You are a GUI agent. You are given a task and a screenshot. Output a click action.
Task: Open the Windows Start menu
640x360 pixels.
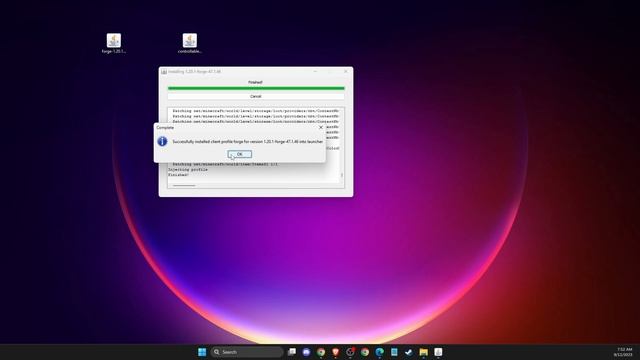click(x=202, y=352)
